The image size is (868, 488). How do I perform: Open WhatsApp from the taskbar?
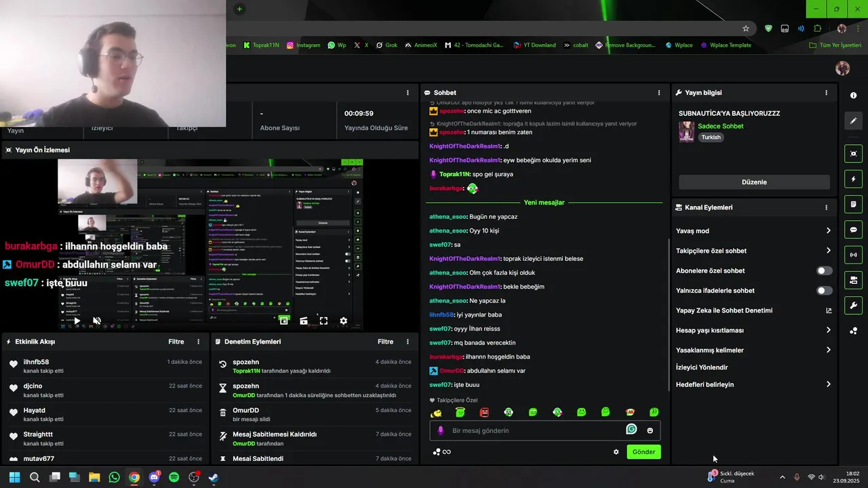tap(114, 477)
